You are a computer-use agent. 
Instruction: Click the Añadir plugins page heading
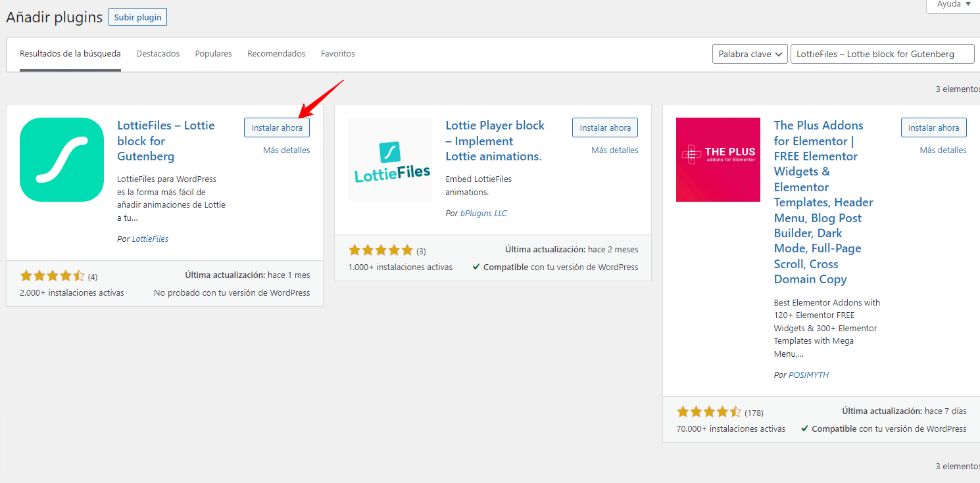tap(55, 18)
